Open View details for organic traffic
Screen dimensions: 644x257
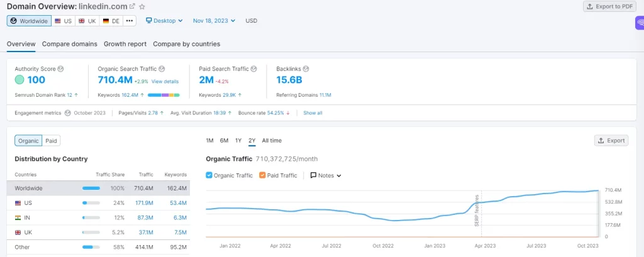click(x=165, y=81)
